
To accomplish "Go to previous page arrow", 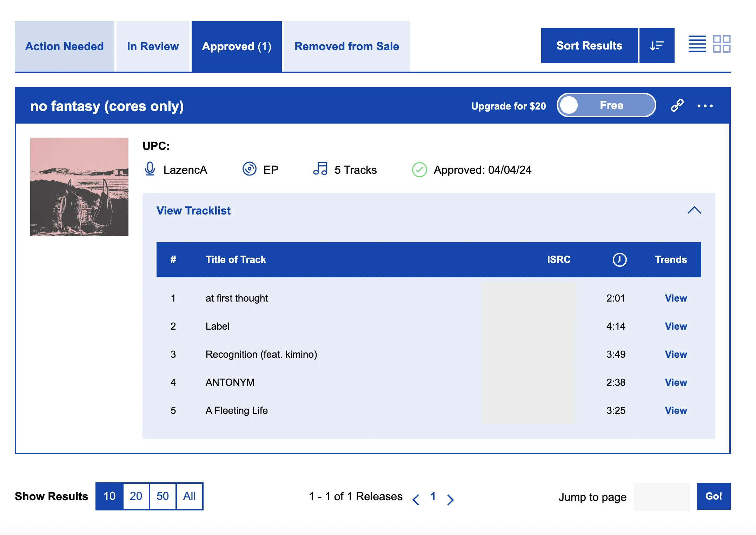I will pyautogui.click(x=416, y=500).
